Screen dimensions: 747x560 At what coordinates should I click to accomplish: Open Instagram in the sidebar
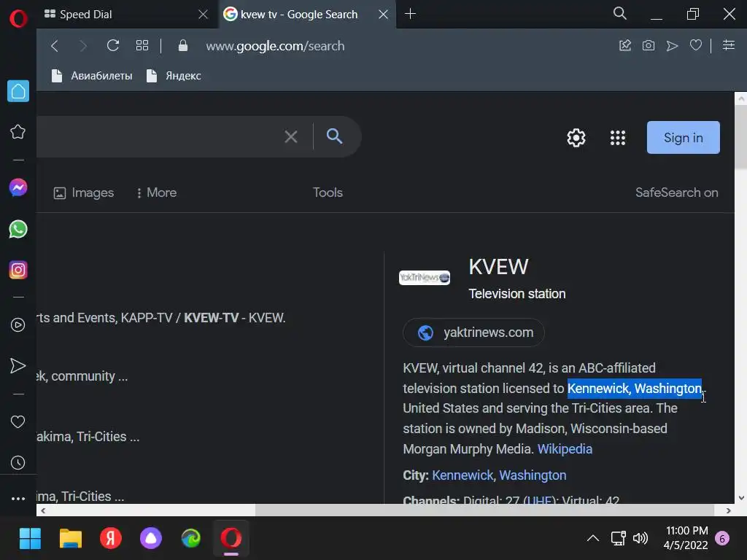tap(18, 270)
